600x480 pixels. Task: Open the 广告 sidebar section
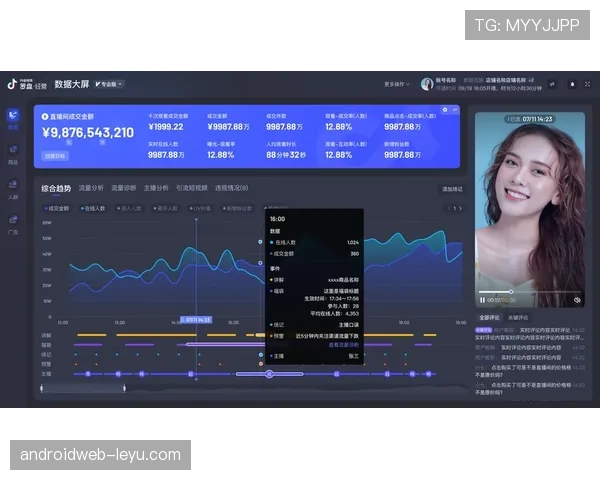(13, 224)
